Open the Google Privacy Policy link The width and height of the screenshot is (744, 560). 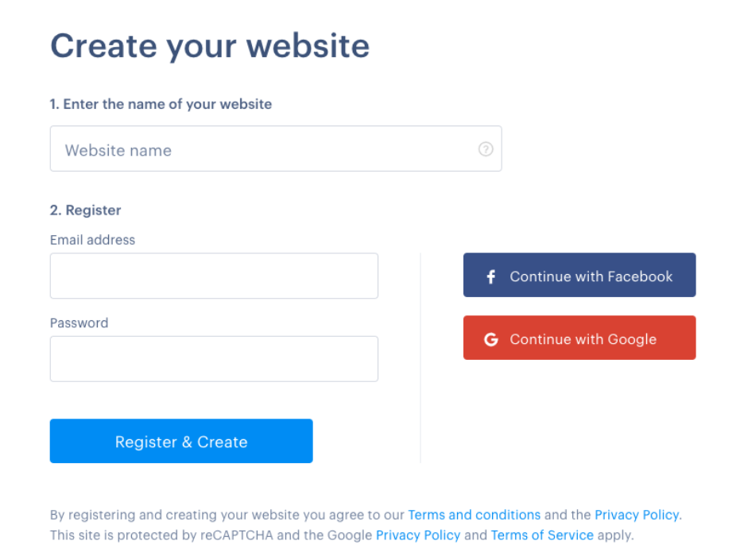(x=418, y=535)
